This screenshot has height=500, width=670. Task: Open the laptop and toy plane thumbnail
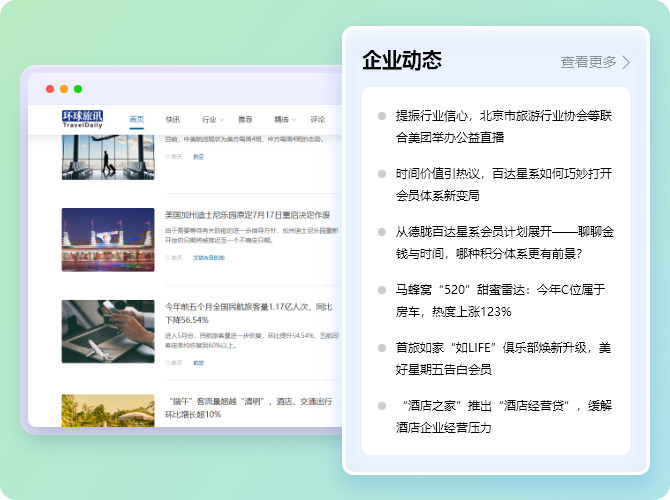click(108, 332)
